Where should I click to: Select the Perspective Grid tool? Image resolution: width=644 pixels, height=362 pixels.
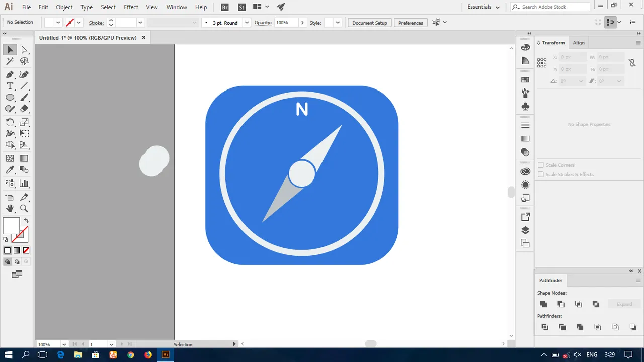[24, 145]
